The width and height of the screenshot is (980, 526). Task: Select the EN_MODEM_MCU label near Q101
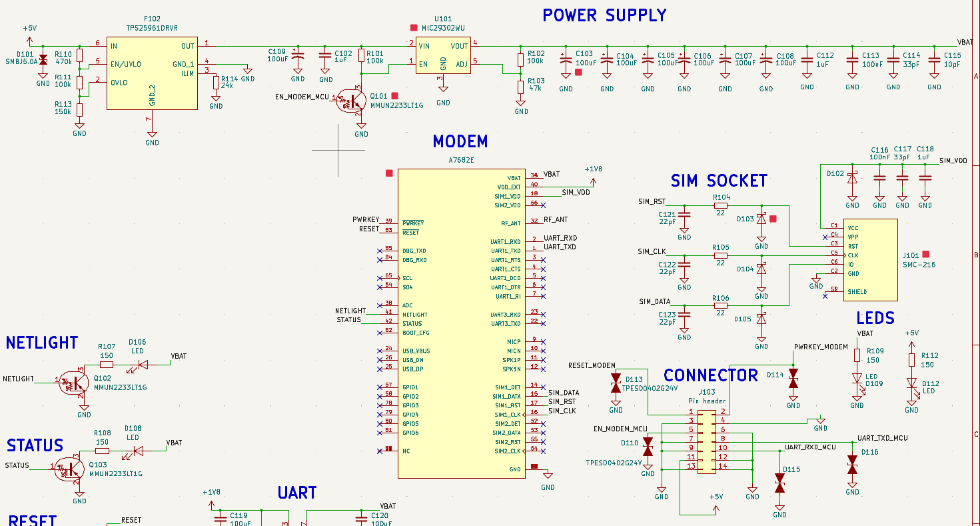tap(302, 97)
